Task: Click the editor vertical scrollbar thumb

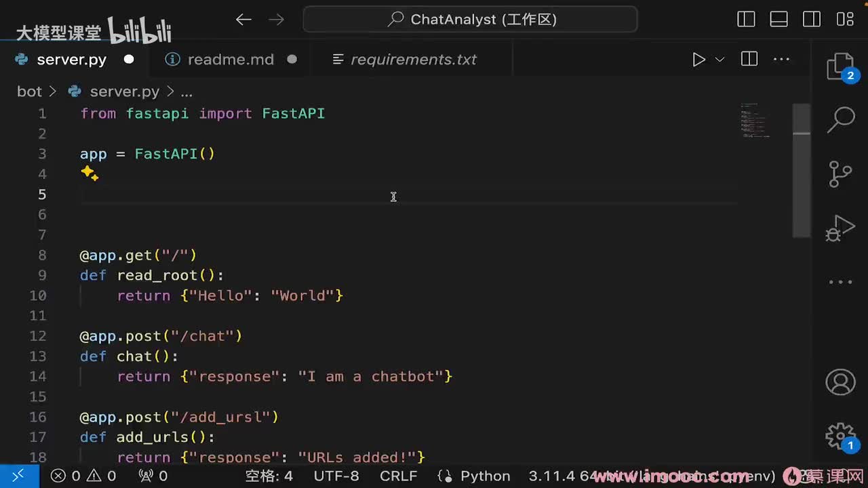Action: pyautogui.click(x=802, y=169)
